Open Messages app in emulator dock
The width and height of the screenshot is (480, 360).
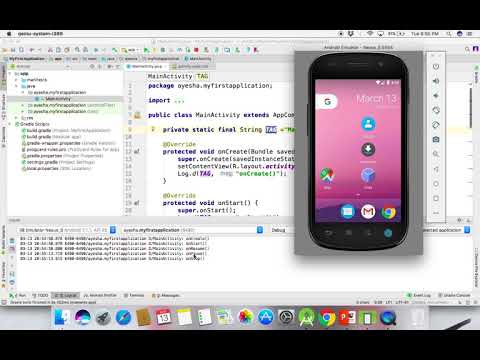(x=347, y=212)
